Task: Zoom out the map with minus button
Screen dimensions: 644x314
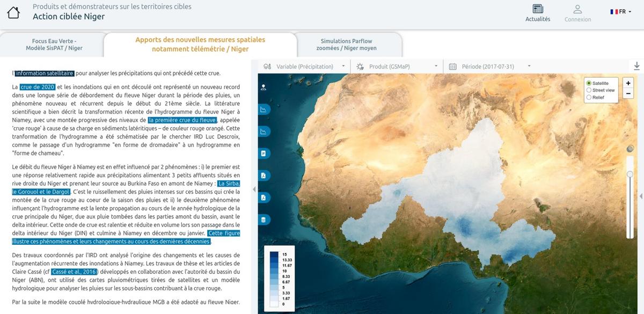Action: (x=628, y=93)
